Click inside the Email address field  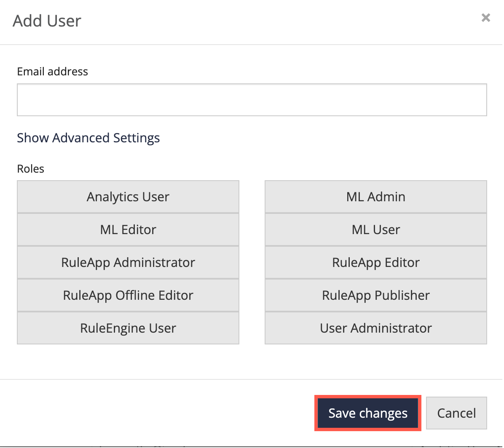tap(252, 100)
